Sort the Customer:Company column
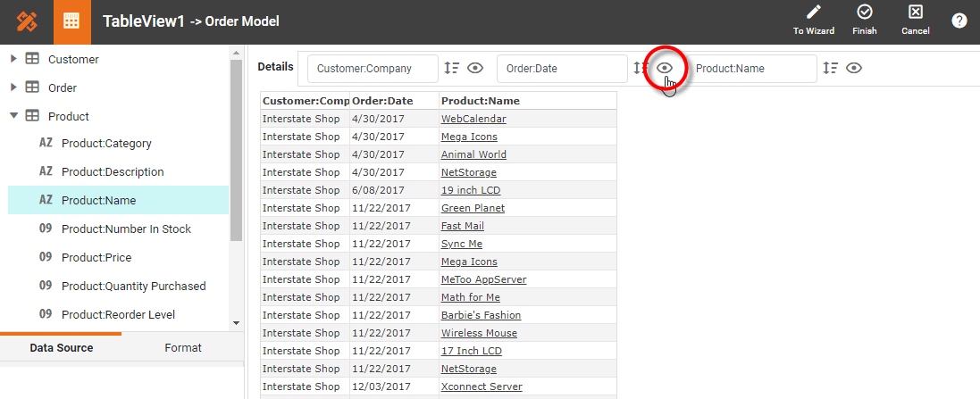This screenshot has width=980, height=399. point(452,68)
